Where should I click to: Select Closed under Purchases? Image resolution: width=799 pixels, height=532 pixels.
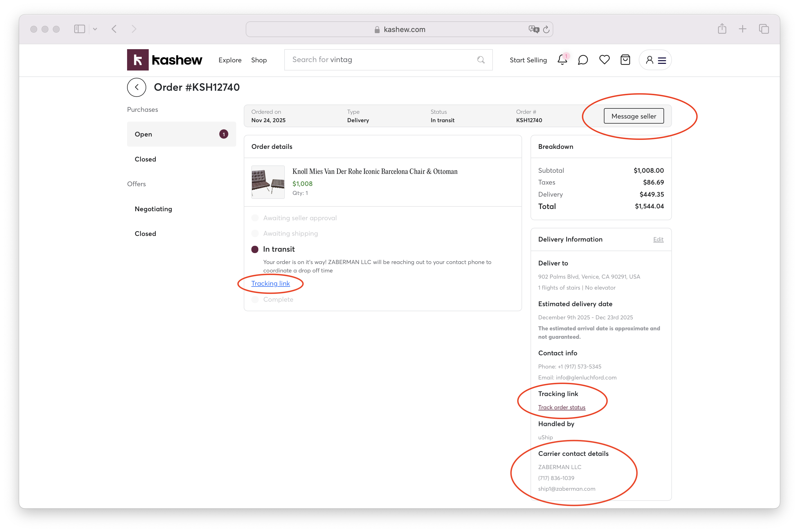(x=145, y=159)
